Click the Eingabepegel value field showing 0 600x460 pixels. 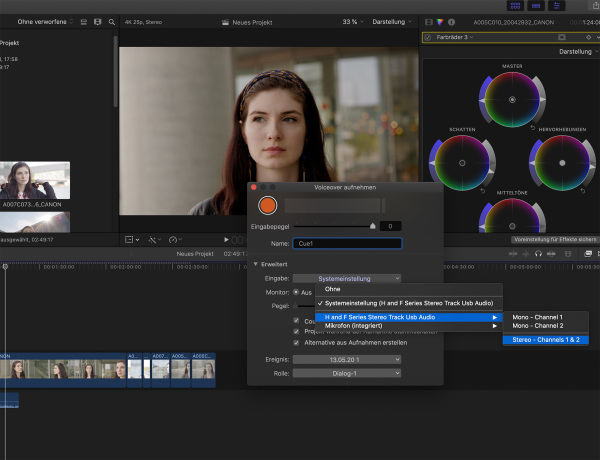(x=390, y=226)
